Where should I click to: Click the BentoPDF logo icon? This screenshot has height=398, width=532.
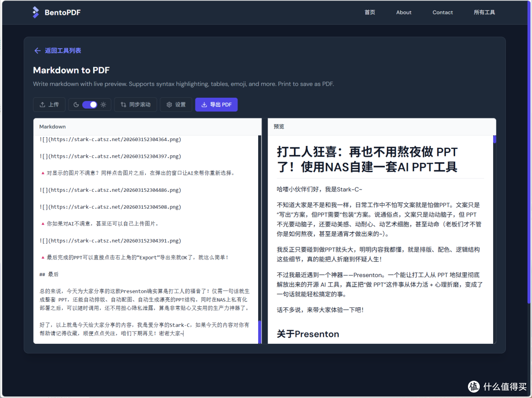[x=35, y=12]
